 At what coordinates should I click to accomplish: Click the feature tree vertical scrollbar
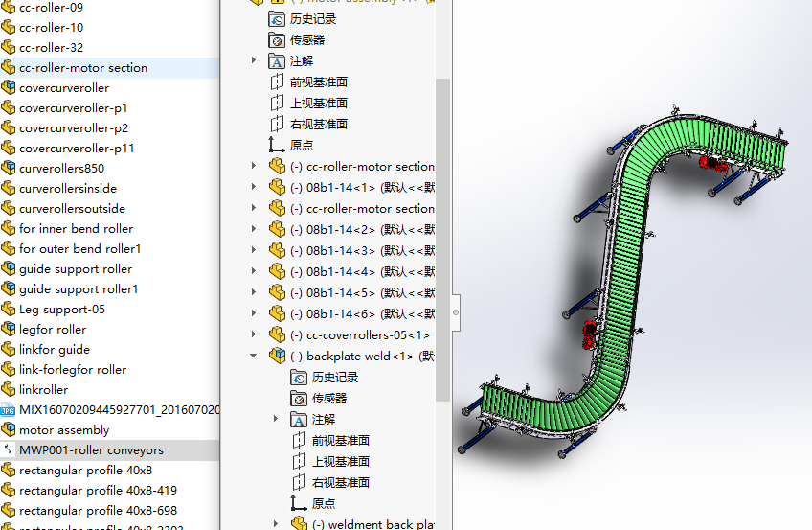tap(442, 240)
